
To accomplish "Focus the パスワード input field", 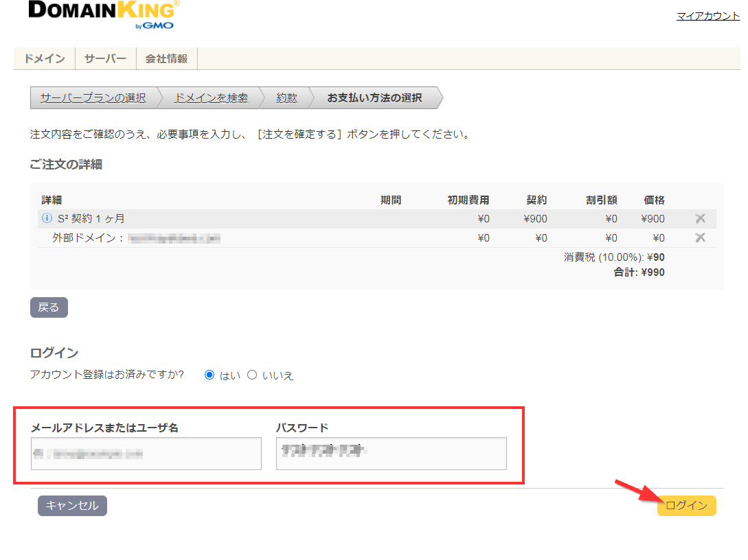I will pos(391,454).
